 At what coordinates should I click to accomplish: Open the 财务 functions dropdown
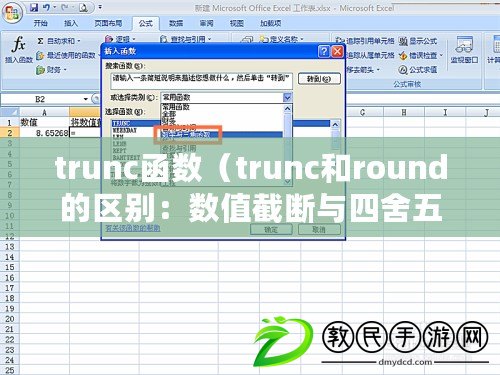tap(52, 70)
